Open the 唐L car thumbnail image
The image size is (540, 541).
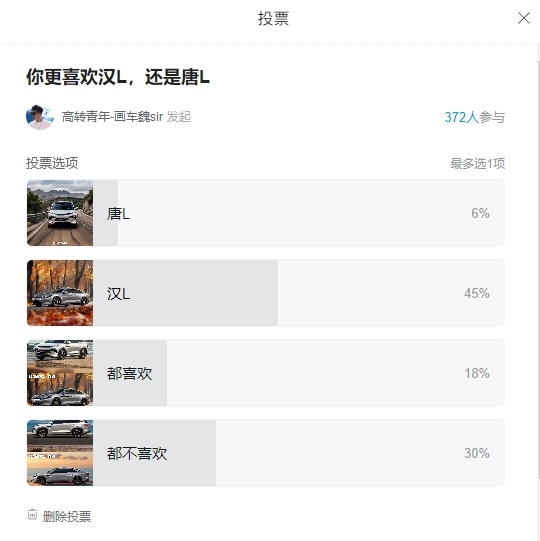pos(60,213)
